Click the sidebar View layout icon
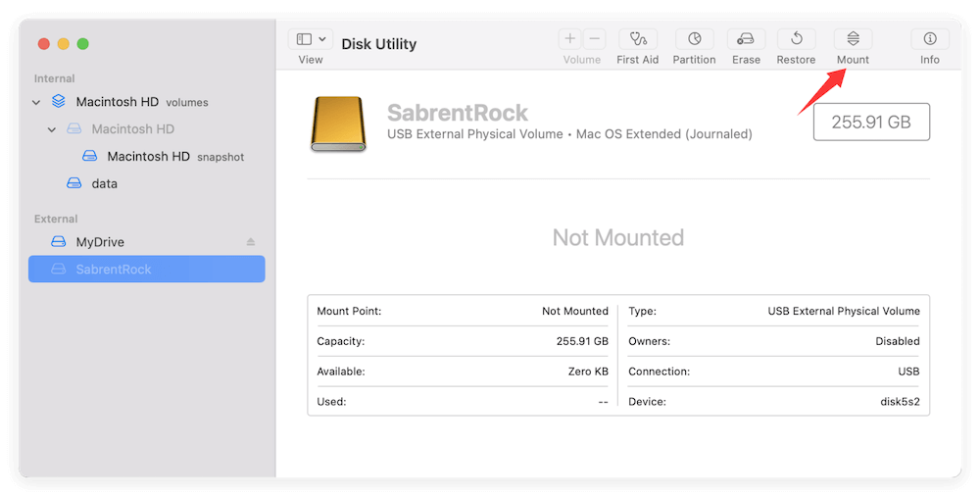This screenshot has height=496, width=980. point(305,39)
